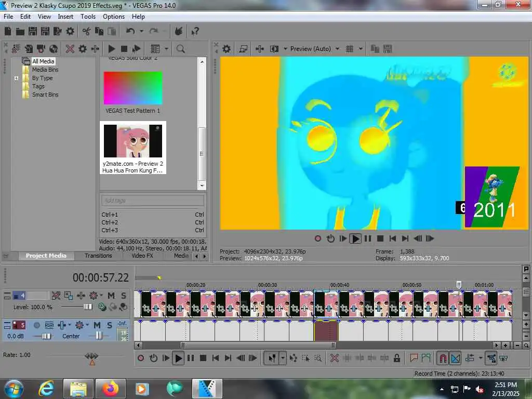532x399 pixels.
Task: Adjust audio track 5 volume slider
Action: pos(46,336)
